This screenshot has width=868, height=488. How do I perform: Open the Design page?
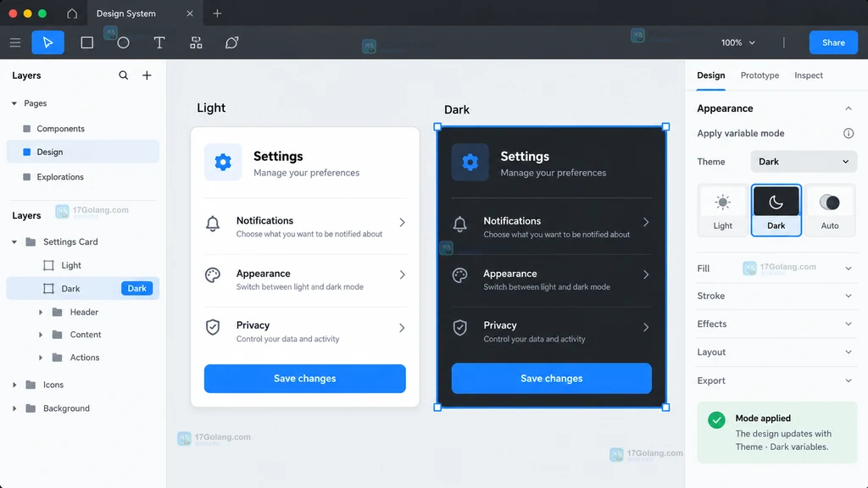point(83,152)
